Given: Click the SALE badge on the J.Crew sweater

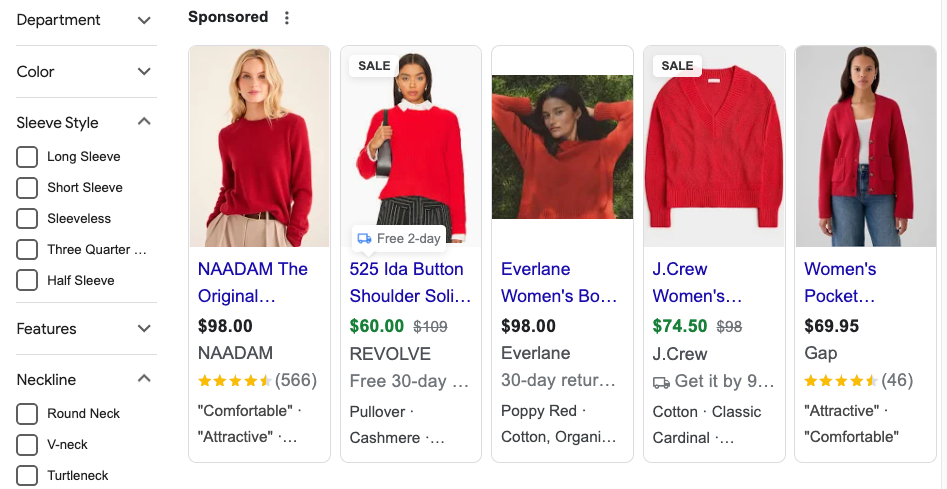Looking at the screenshot, I should tap(677, 66).
